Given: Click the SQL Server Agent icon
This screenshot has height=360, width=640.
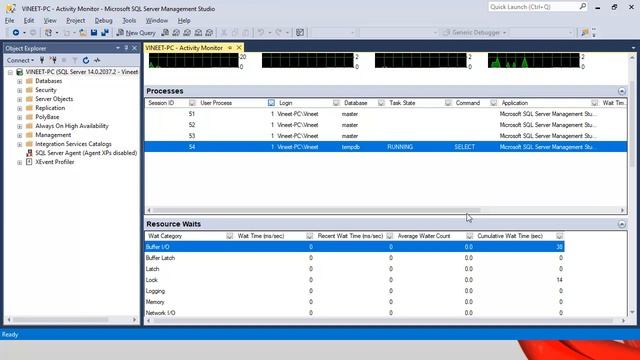Looking at the screenshot, I should (x=29, y=153).
